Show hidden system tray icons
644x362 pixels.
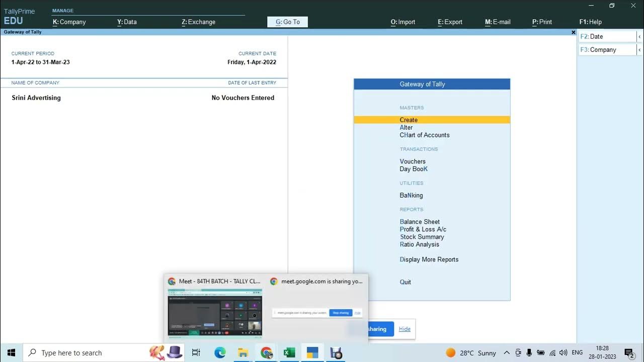507,353
